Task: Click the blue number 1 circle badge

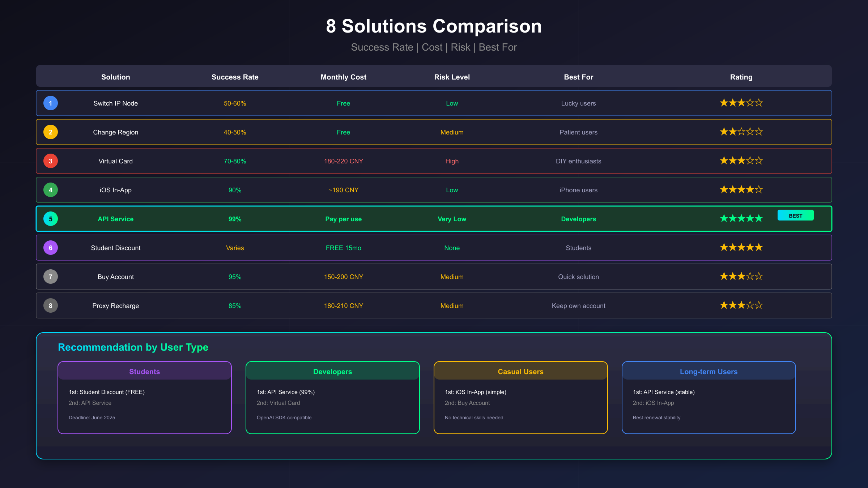Action: point(51,103)
